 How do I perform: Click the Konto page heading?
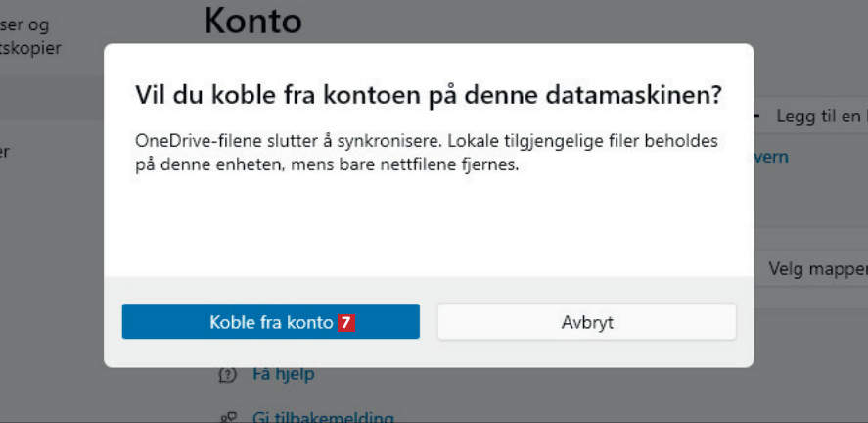[252, 21]
